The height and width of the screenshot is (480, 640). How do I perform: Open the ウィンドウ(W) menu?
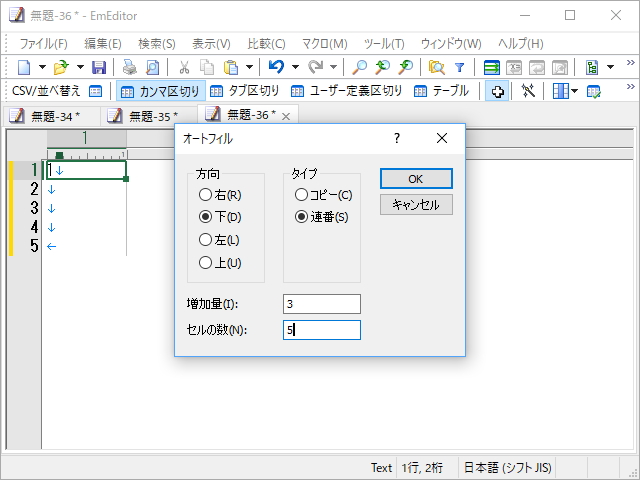[451, 43]
